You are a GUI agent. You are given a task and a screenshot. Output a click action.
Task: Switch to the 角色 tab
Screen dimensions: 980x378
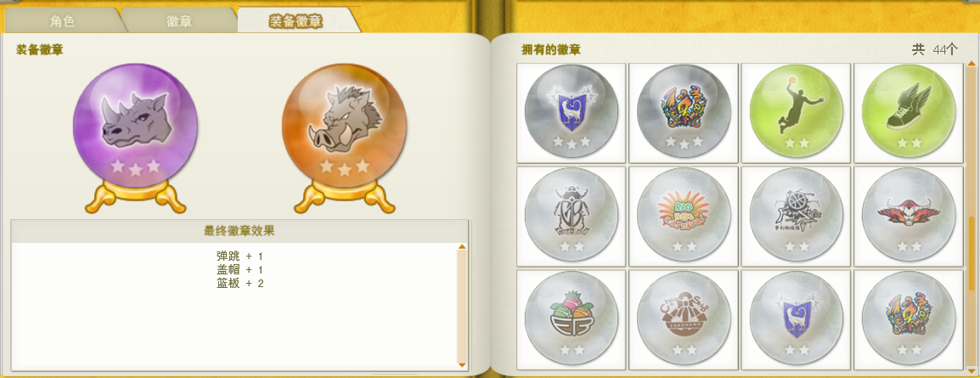point(63,21)
